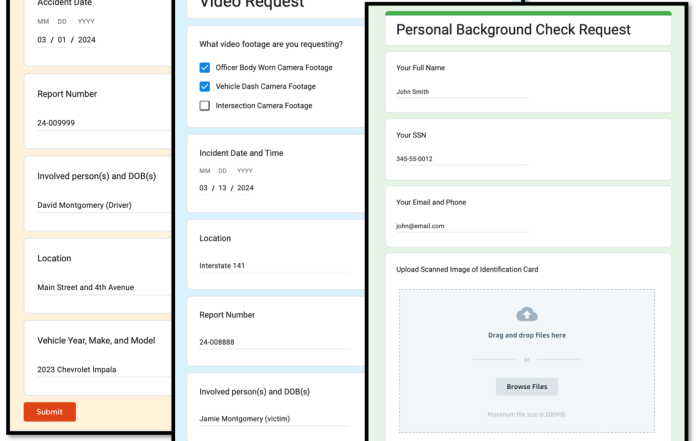700x441 pixels.
Task: Click Personal Background Check Request title
Action: point(513,29)
